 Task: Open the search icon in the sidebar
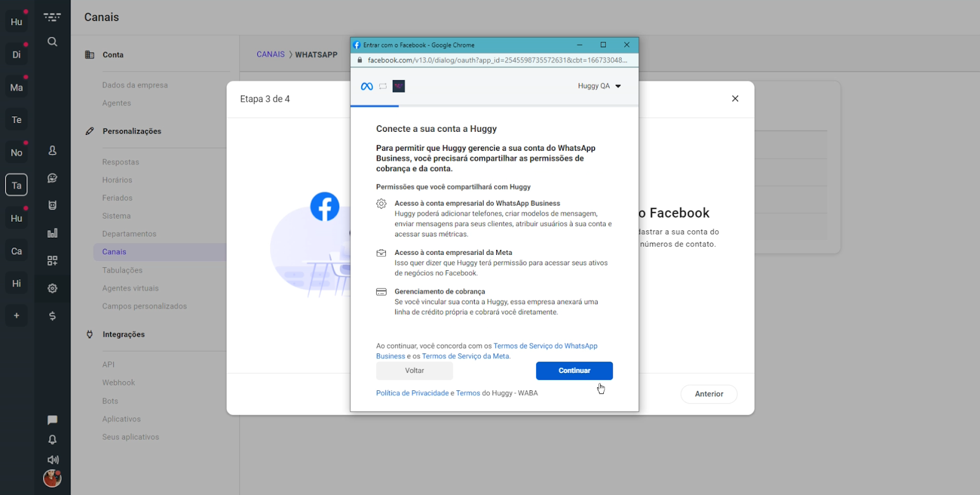tap(53, 42)
